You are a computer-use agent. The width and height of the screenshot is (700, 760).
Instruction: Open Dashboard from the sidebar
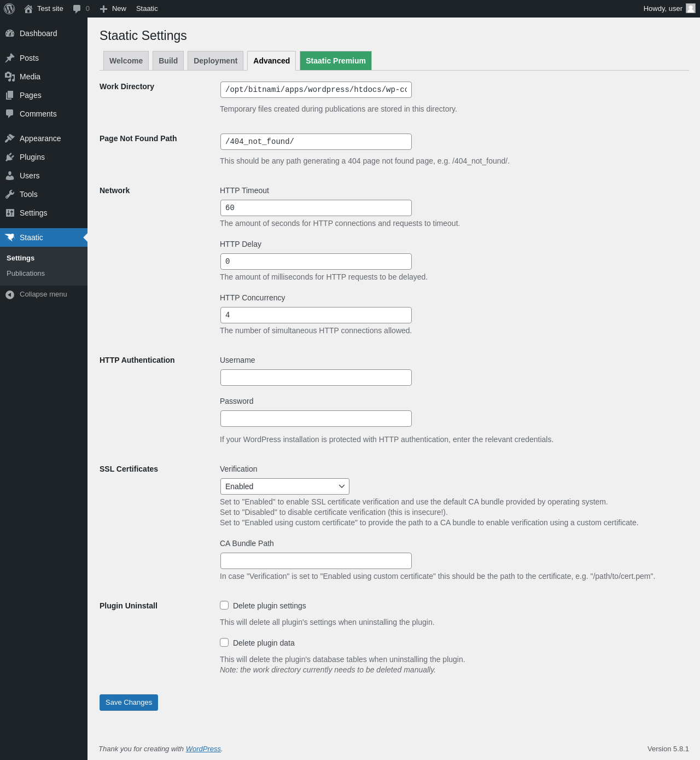point(44,33)
